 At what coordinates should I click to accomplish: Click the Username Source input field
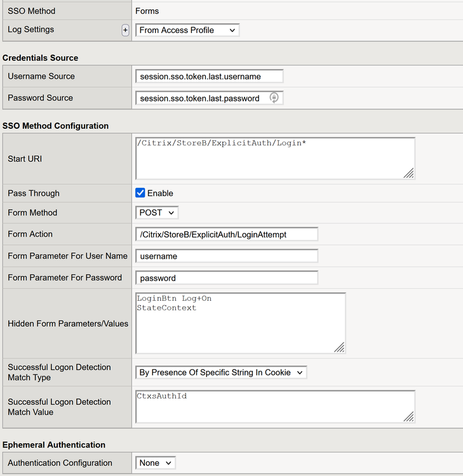pyautogui.click(x=209, y=76)
